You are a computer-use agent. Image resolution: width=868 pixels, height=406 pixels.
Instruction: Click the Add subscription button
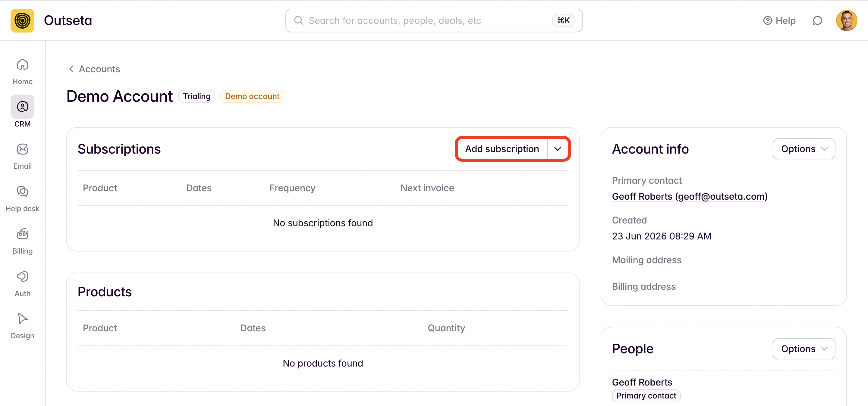point(502,149)
